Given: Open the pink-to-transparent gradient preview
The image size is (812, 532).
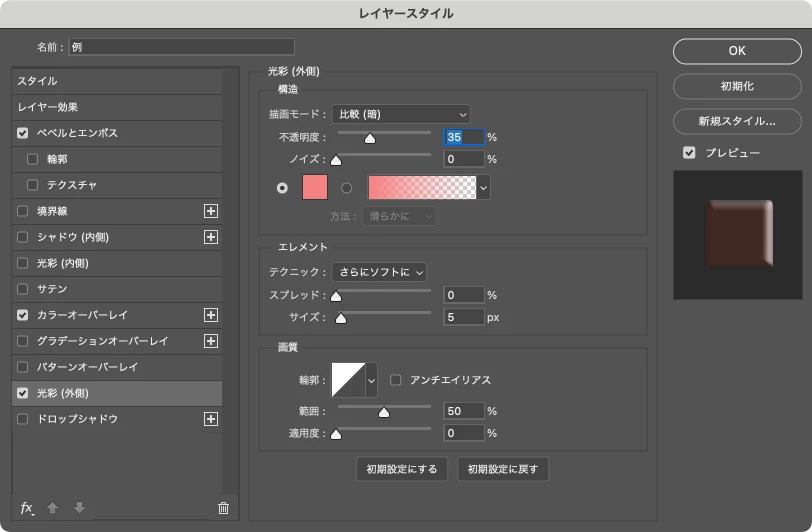Looking at the screenshot, I should click(422, 188).
